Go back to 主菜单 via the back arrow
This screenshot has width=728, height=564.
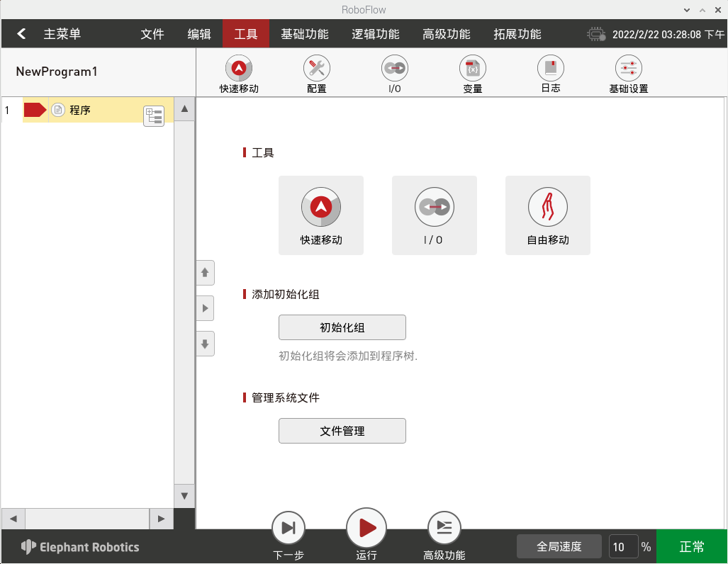22,34
